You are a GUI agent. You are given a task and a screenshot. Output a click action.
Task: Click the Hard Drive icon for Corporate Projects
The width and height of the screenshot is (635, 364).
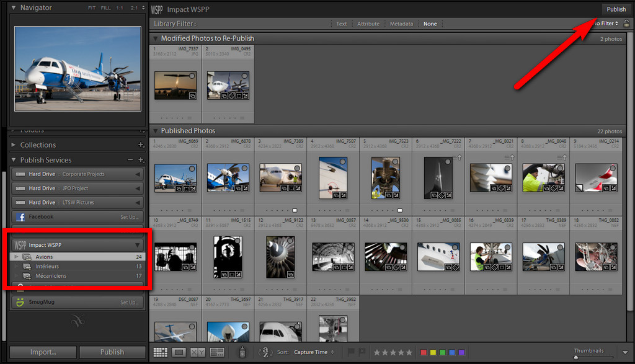pyautogui.click(x=20, y=174)
